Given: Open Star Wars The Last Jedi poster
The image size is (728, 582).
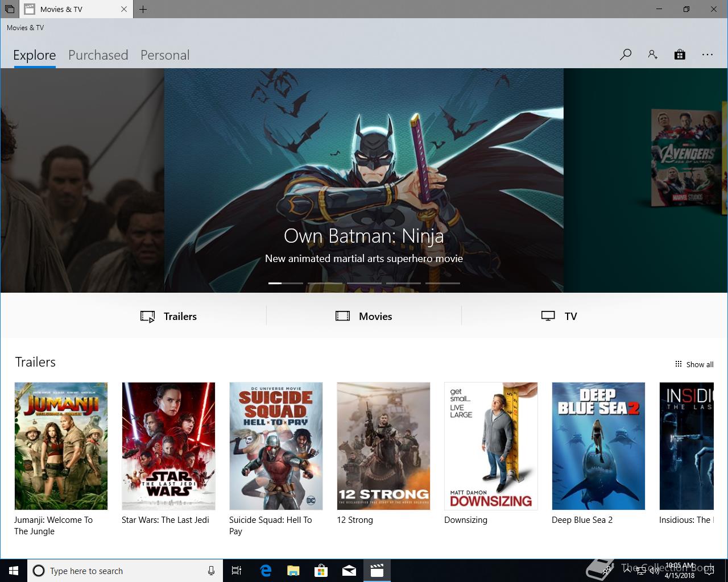Looking at the screenshot, I should click(168, 446).
